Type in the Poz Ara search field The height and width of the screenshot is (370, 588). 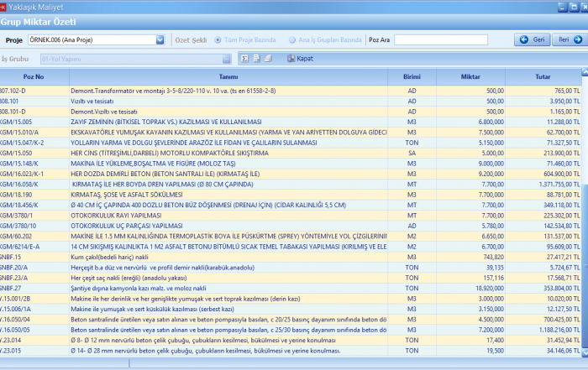tap(440, 39)
